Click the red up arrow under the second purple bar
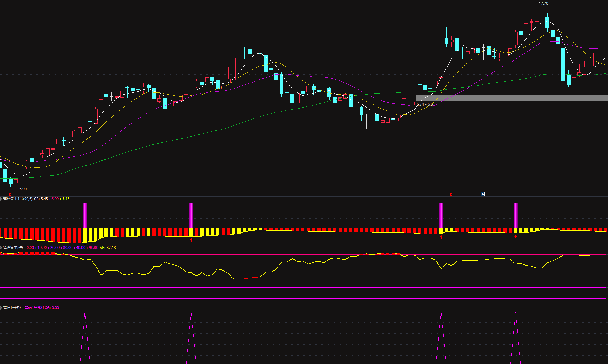The image size is (608, 364). click(x=191, y=240)
